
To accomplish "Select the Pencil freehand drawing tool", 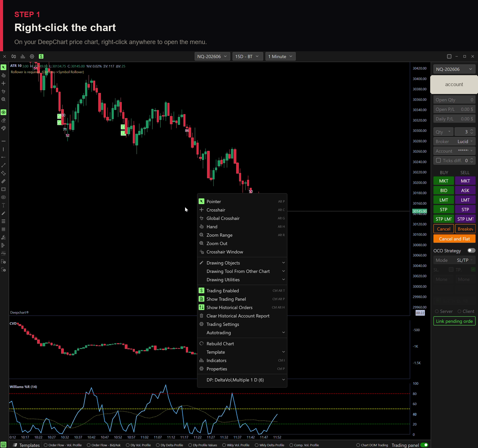I will tap(3, 213).
